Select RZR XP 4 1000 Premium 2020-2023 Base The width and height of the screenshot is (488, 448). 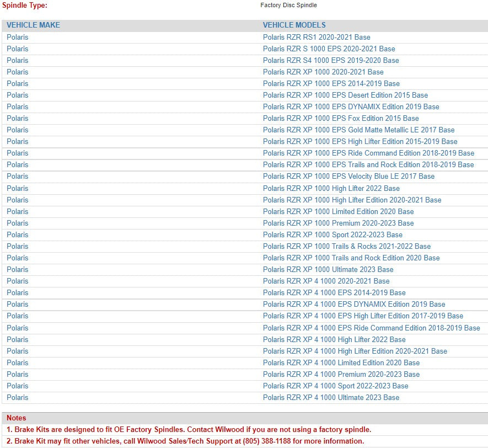341,374
